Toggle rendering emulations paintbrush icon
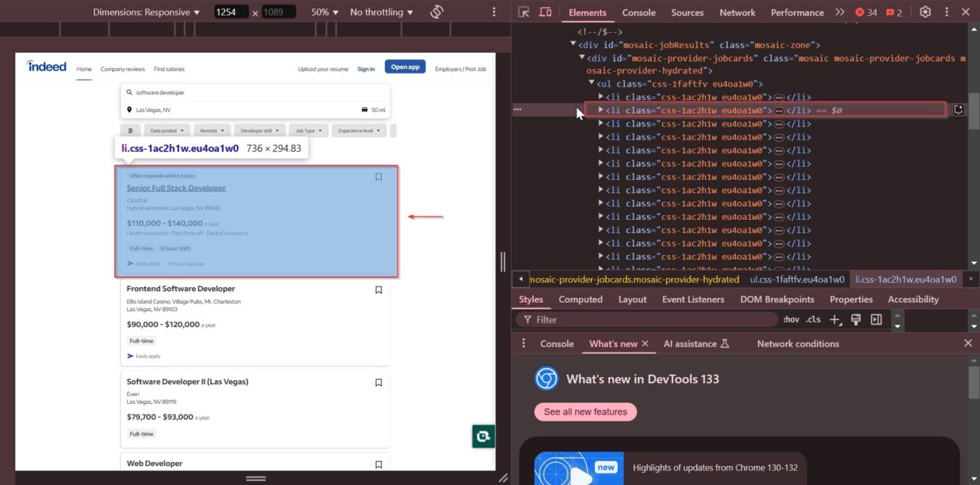Image resolution: width=980 pixels, height=485 pixels. [x=856, y=320]
